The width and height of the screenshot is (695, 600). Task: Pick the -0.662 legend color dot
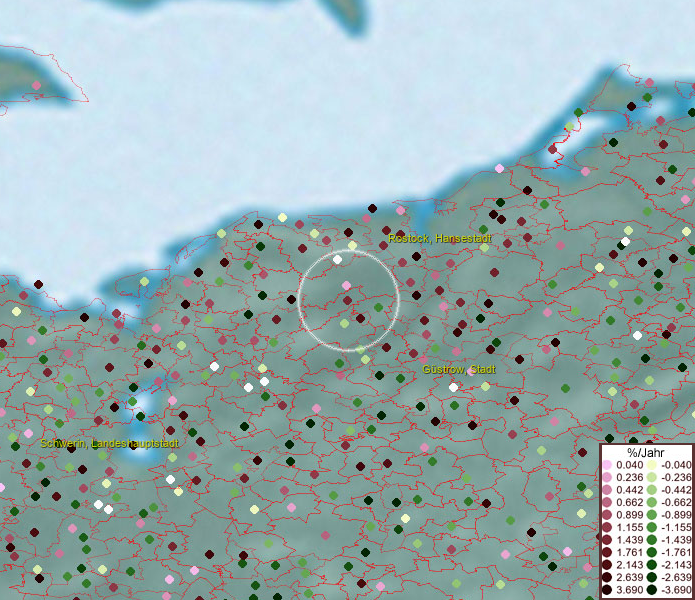pos(652,503)
